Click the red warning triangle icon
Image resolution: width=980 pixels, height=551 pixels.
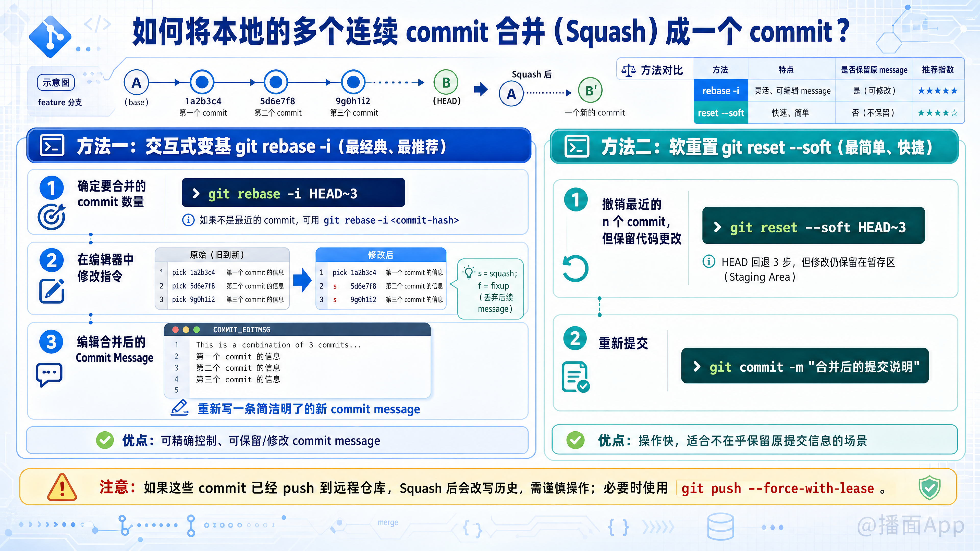[62, 487]
